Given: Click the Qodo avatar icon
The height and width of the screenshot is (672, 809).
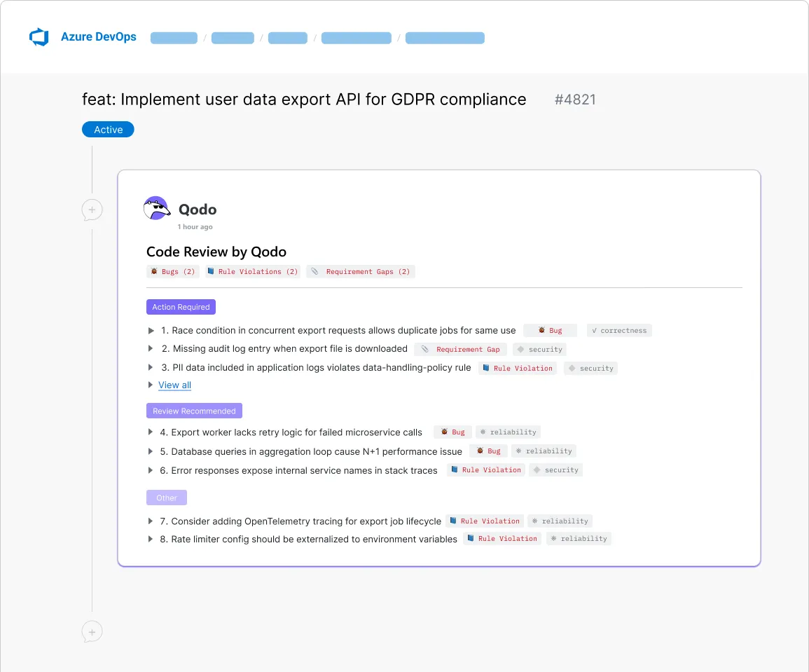Looking at the screenshot, I should pos(157,209).
